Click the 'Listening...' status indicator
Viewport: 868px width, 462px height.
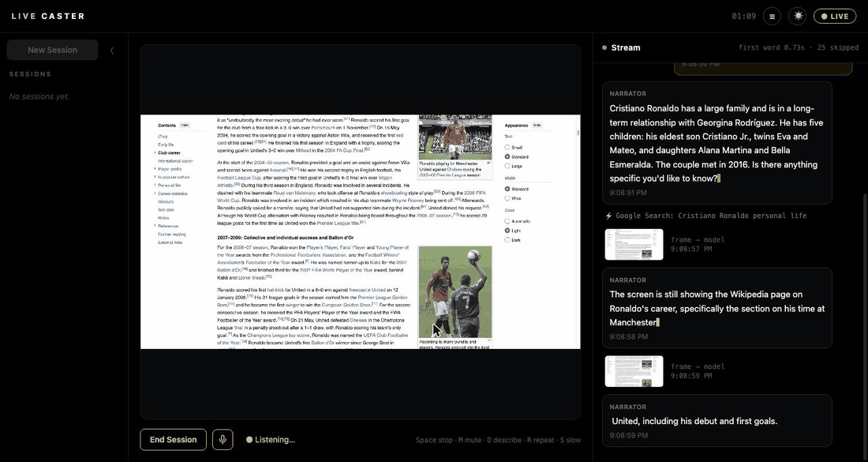tap(271, 440)
